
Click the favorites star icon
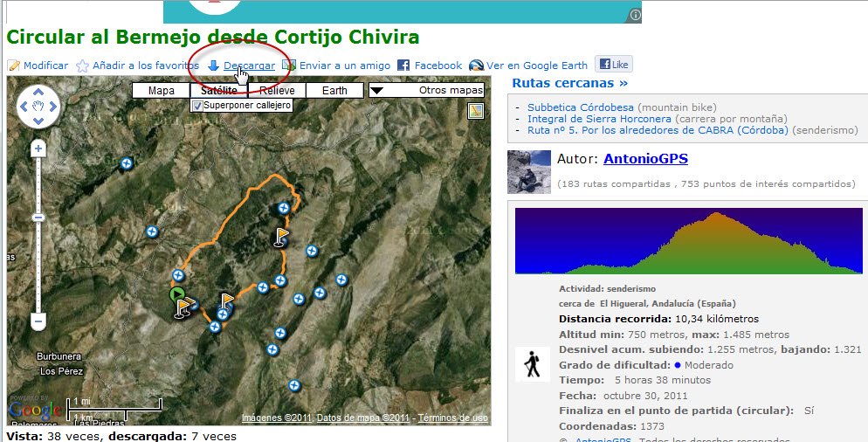click(x=82, y=66)
